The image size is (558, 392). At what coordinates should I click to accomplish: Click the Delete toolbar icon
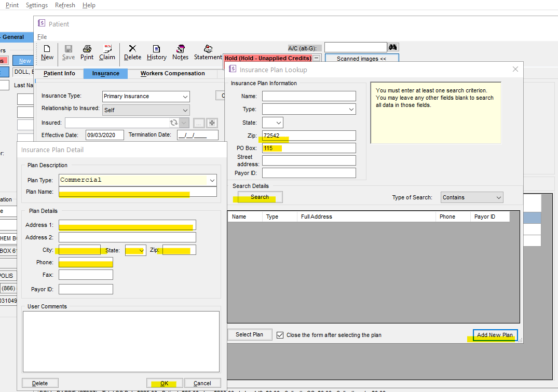132,52
